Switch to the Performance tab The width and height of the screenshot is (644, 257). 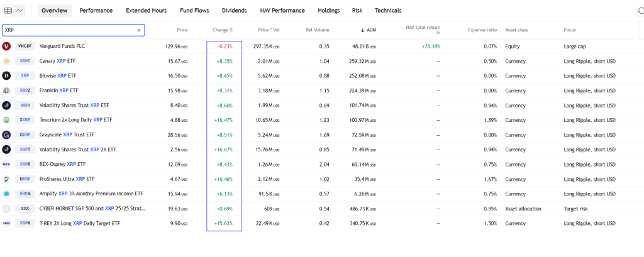[96, 11]
